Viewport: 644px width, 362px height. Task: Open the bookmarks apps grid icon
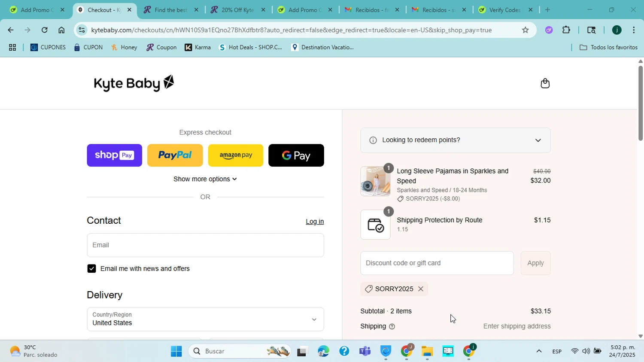point(12,48)
